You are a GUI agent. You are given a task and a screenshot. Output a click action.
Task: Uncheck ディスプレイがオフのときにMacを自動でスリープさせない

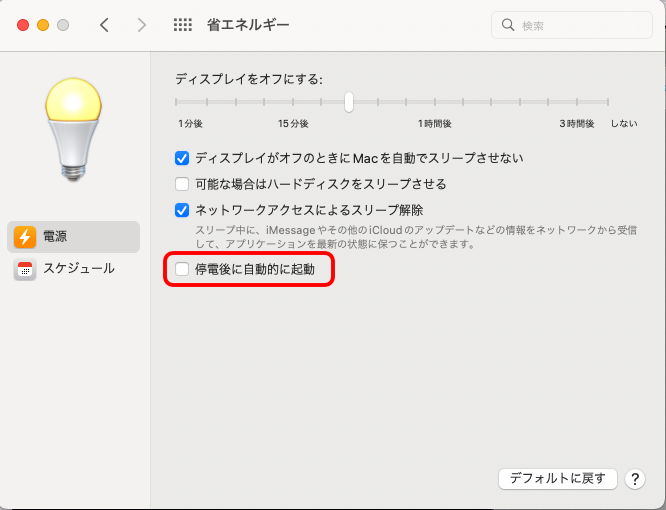point(182,158)
